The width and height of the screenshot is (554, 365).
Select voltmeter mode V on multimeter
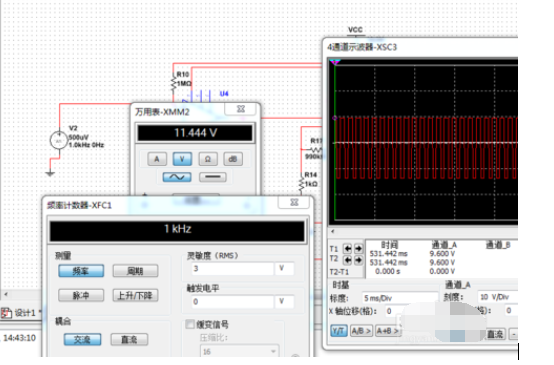[x=182, y=159]
